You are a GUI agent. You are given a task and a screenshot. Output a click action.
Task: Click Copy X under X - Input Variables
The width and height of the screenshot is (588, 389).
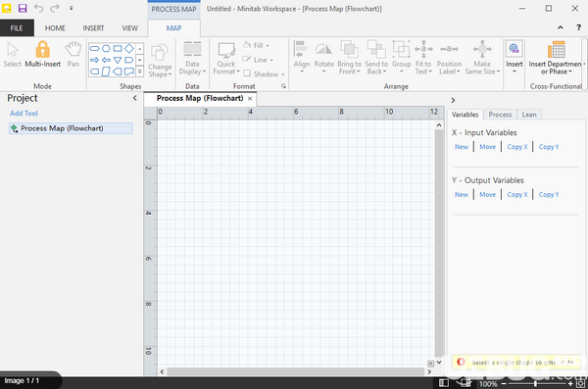517,147
